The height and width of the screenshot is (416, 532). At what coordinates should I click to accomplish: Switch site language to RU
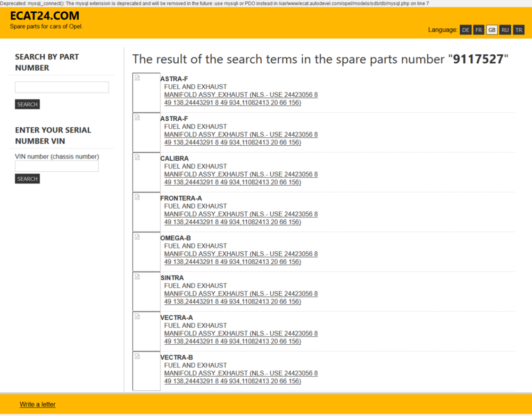(505, 30)
